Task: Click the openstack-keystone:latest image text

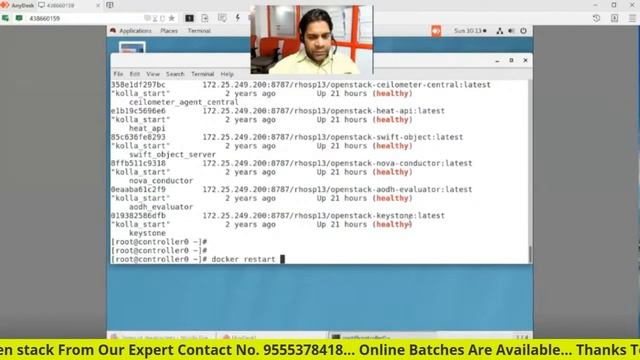Action: [387, 215]
